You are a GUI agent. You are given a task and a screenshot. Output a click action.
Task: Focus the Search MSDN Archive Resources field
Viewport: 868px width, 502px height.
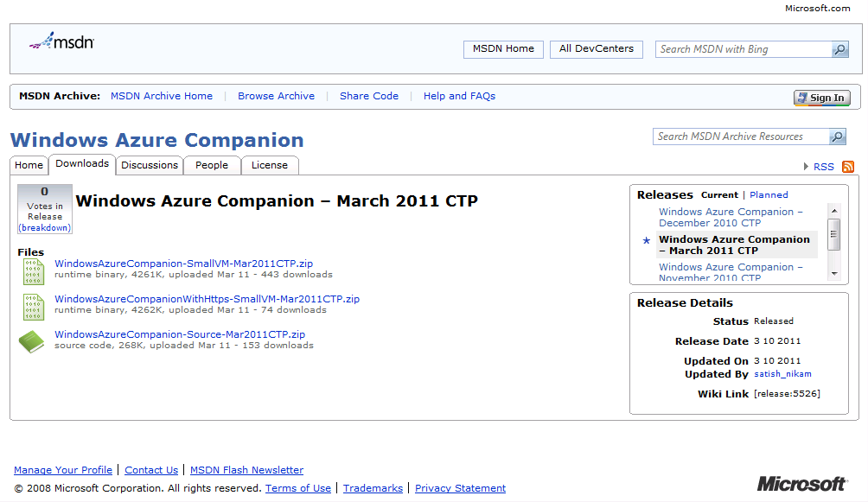click(x=741, y=137)
